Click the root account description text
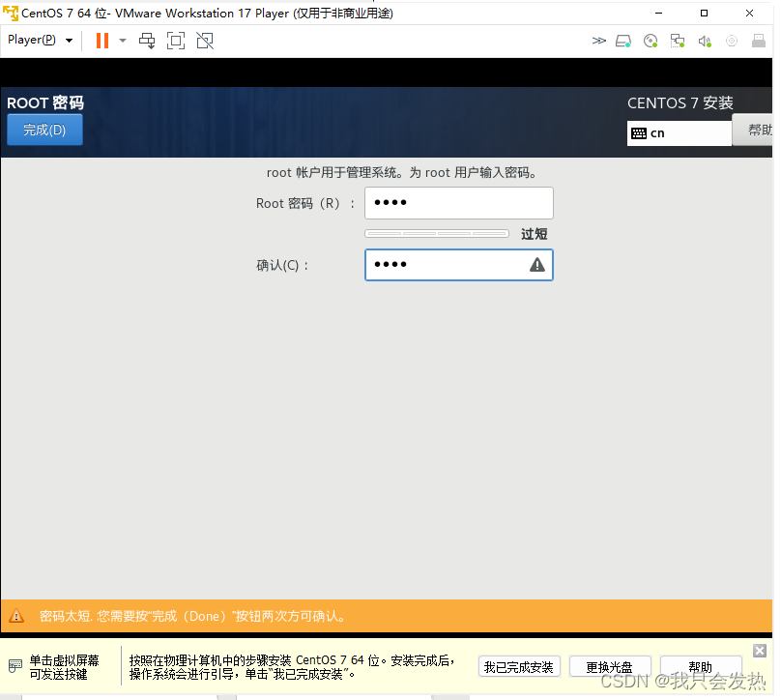 point(402,173)
